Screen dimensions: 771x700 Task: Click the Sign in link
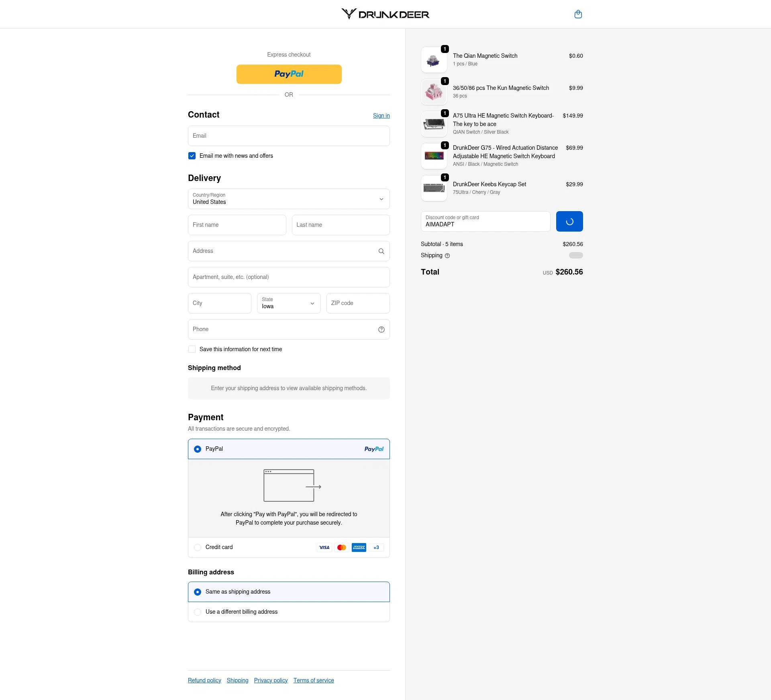pos(381,116)
